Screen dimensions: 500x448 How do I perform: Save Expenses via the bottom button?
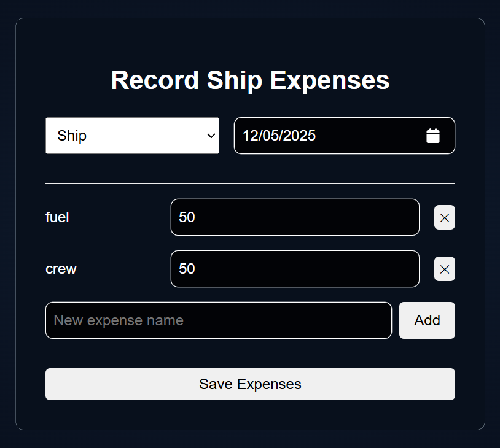tap(251, 384)
